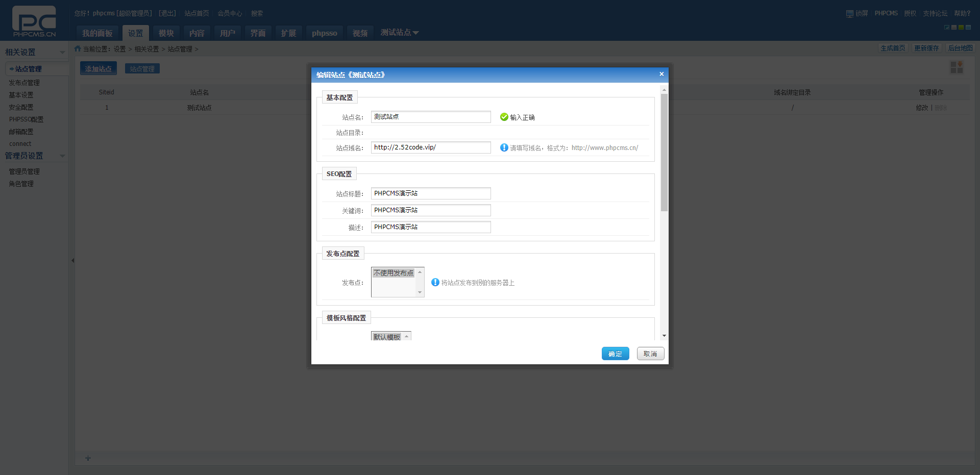Click the grid shortcut icon with orange arrow
This screenshot has width=980, height=475.
(x=956, y=67)
